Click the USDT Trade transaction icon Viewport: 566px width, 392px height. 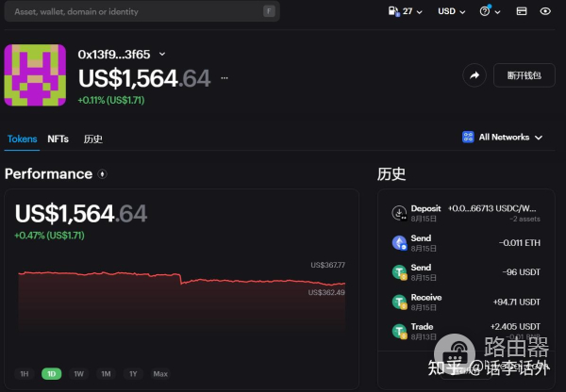(399, 331)
